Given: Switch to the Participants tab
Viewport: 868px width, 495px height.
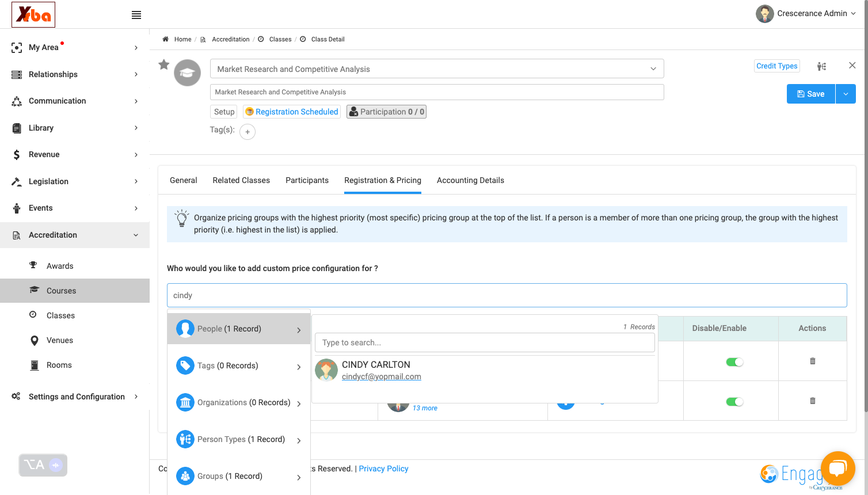Looking at the screenshot, I should [x=307, y=180].
